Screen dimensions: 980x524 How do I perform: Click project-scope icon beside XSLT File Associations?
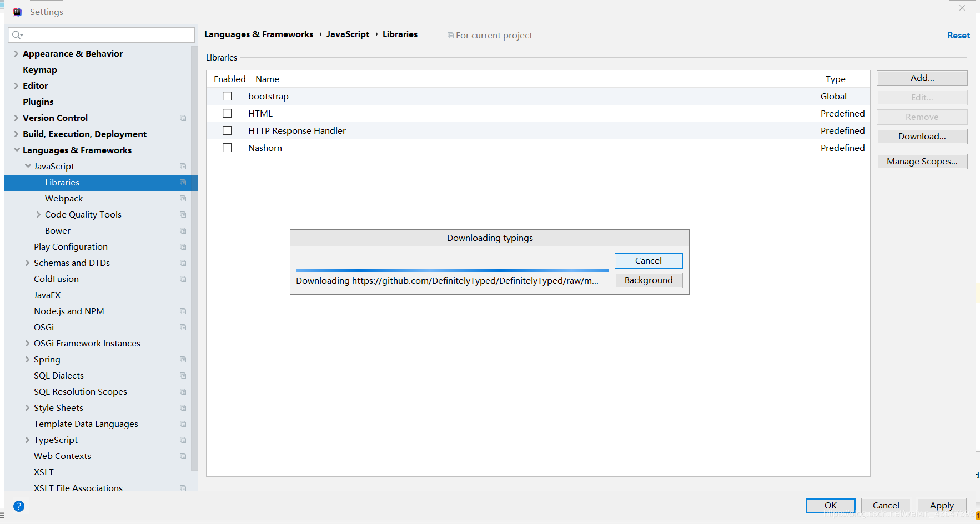pos(183,488)
